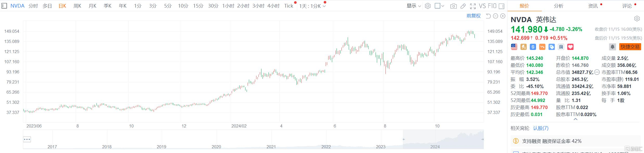
Task: Select the 日K daily candlestick tab
Action: (62, 6)
